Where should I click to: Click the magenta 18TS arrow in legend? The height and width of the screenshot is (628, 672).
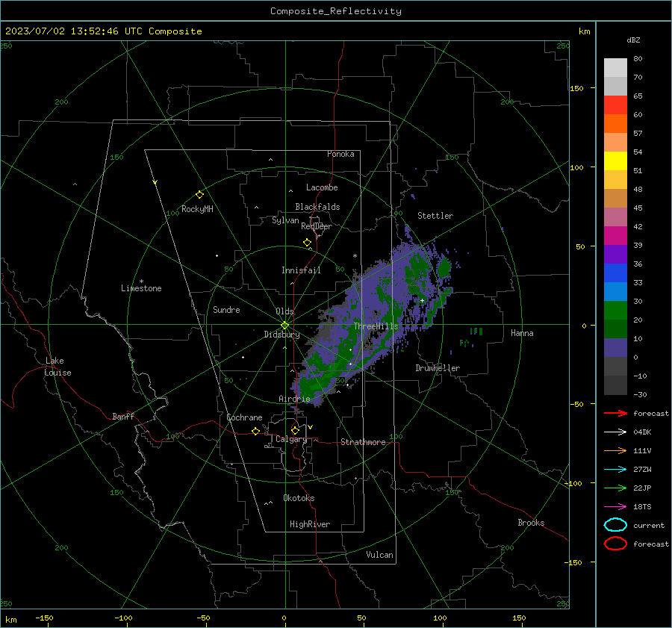coord(615,507)
